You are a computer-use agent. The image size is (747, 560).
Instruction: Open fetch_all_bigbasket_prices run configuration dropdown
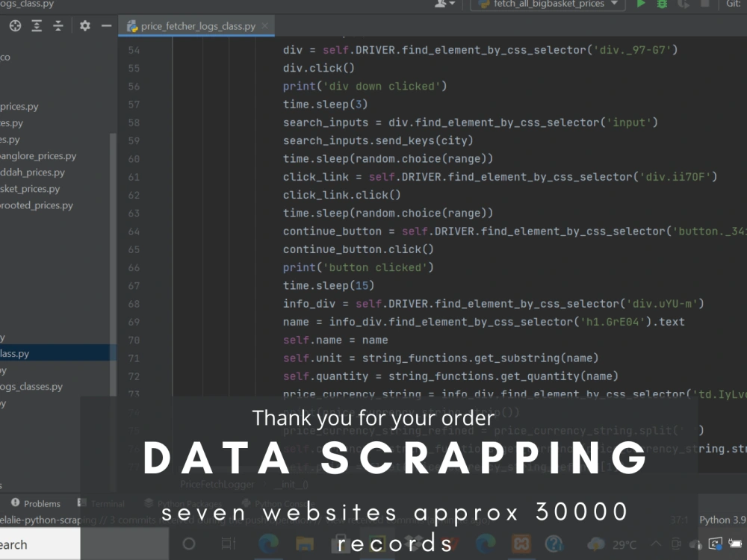pos(548,4)
